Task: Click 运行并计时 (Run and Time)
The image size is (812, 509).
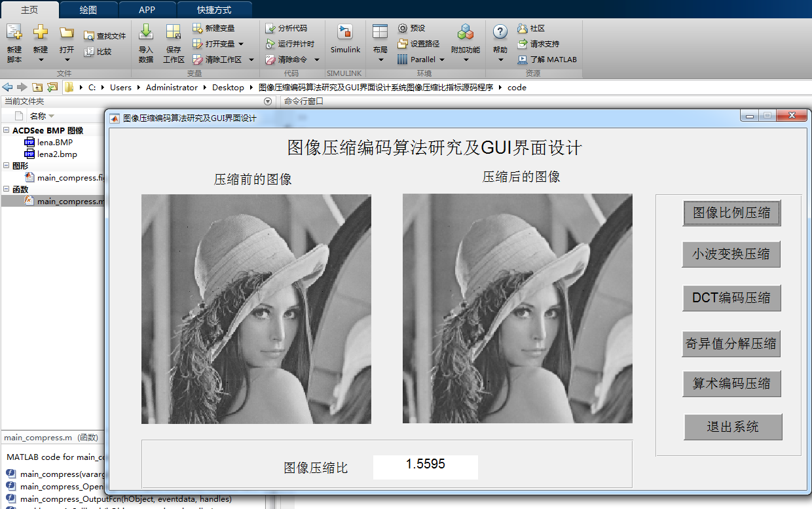Action: point(289,44)
